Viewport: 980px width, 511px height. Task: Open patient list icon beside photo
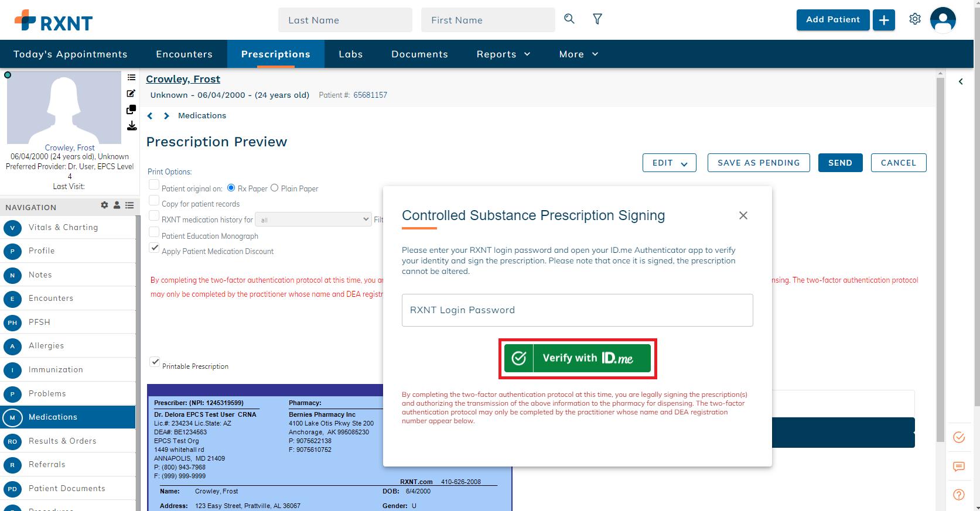pos(132,77)
